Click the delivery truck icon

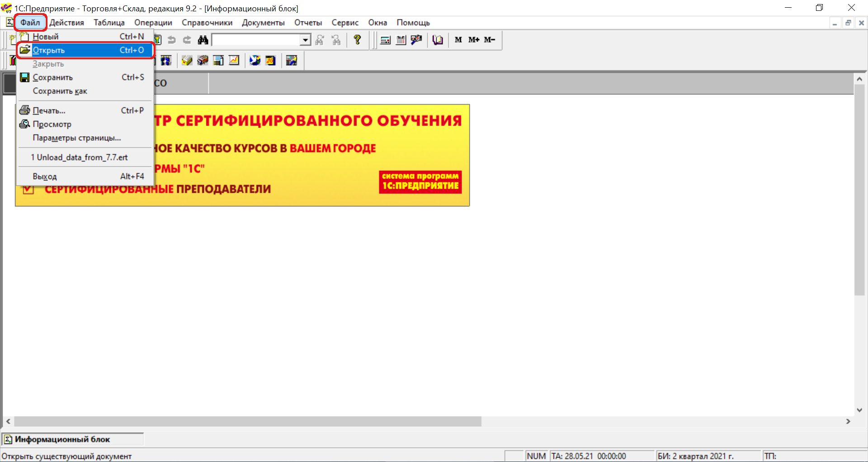pos(203,60)
